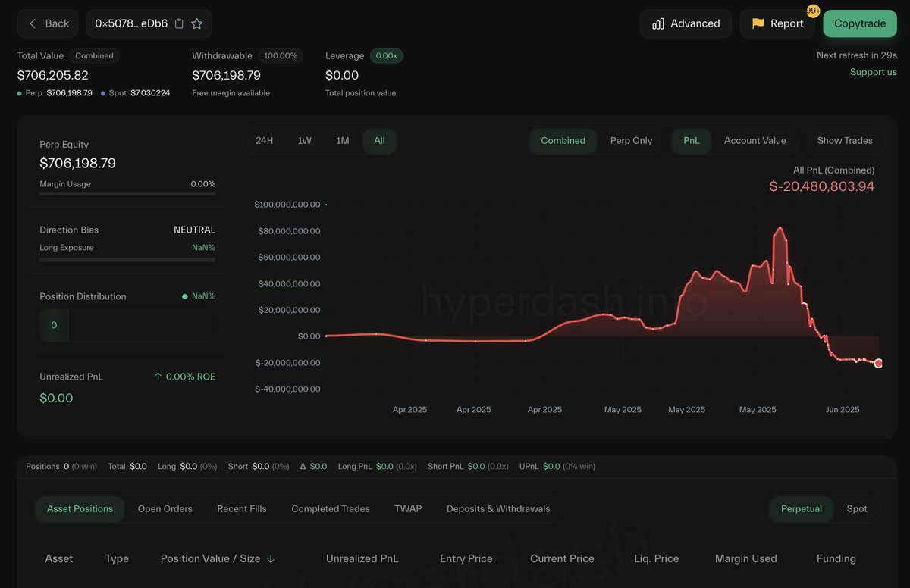Switch to the Deposits & Withdrawals tab

(498, 509)
